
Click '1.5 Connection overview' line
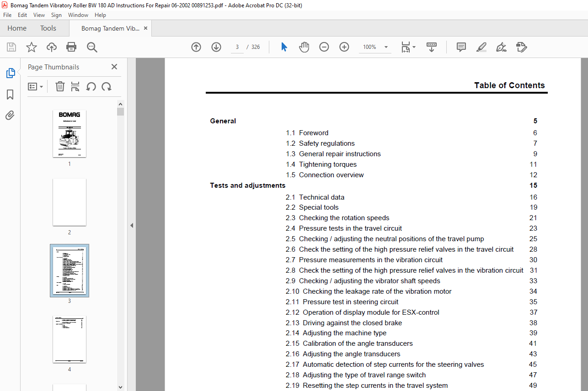pyautogui.click(x=325, y=175)
